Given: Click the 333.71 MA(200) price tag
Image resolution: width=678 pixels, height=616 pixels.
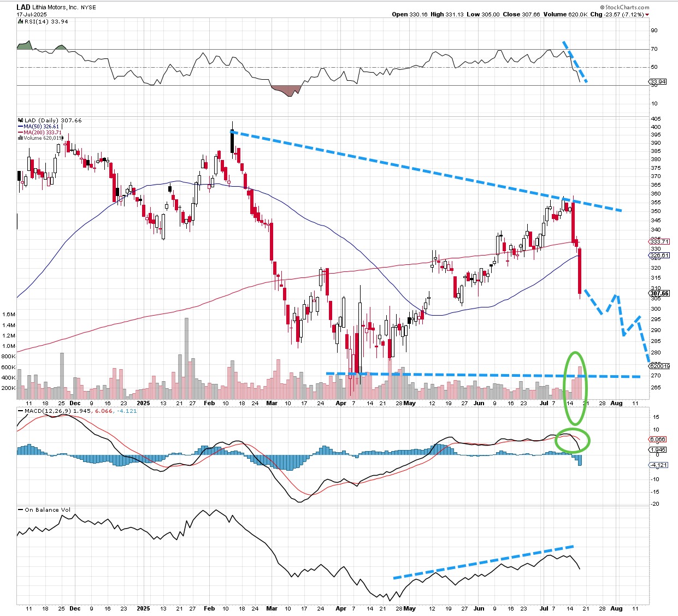Looking at the screenshot, I should (x=659, y=241).
